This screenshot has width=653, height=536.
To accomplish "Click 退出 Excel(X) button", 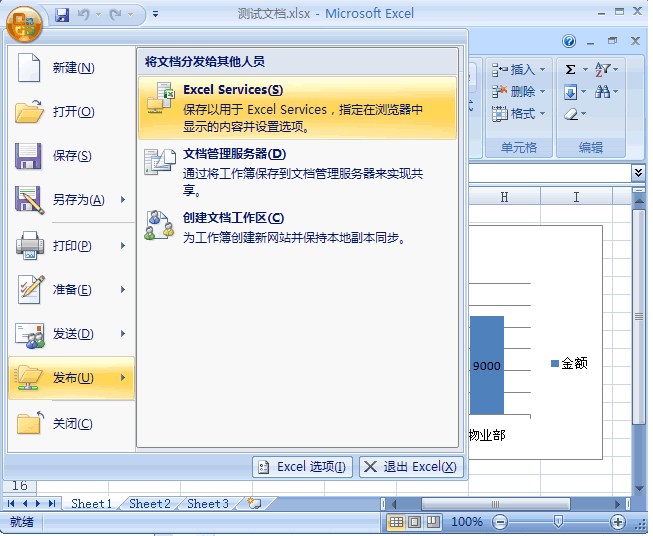I will [x=411, y=467].
